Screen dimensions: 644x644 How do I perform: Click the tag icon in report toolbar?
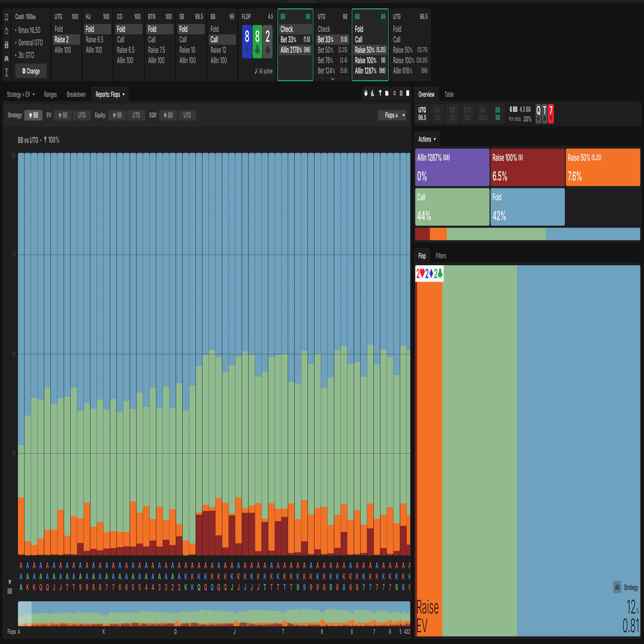tap(366, 93)
